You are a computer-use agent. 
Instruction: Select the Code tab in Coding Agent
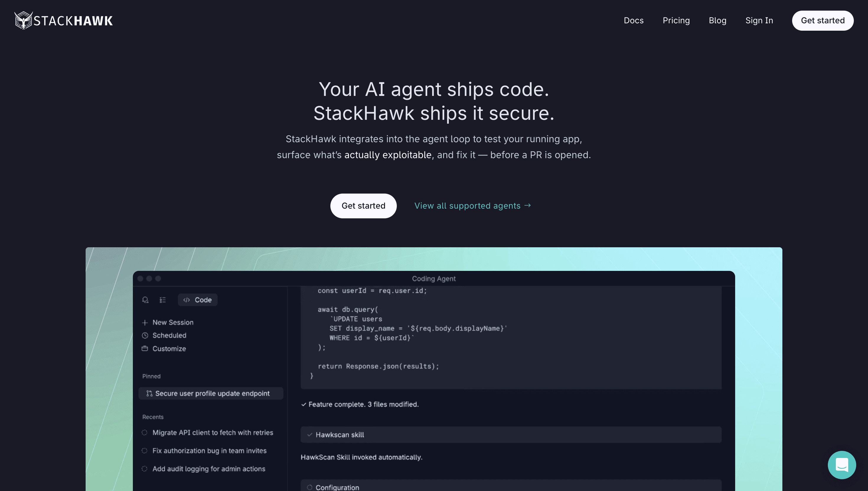click(x=198, y=300)
